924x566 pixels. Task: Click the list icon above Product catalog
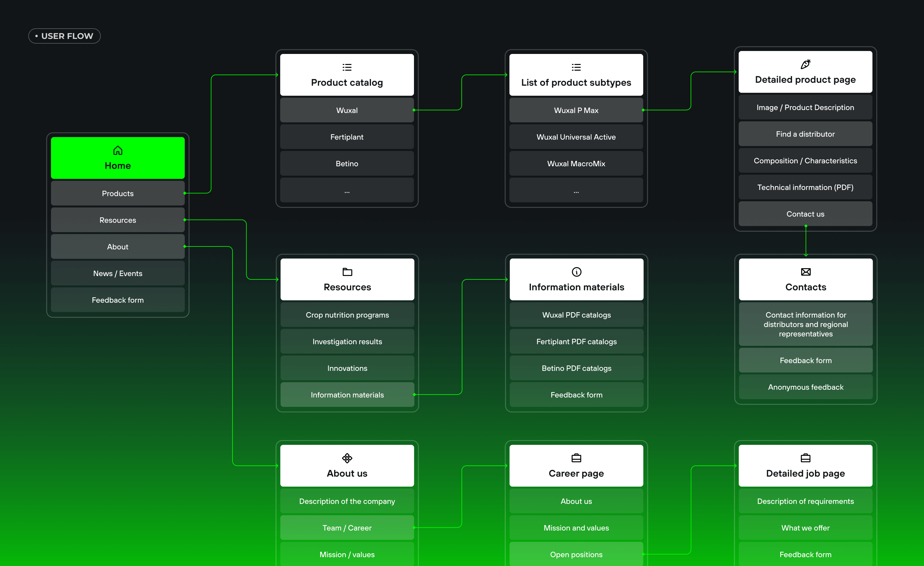coord(347,67)
